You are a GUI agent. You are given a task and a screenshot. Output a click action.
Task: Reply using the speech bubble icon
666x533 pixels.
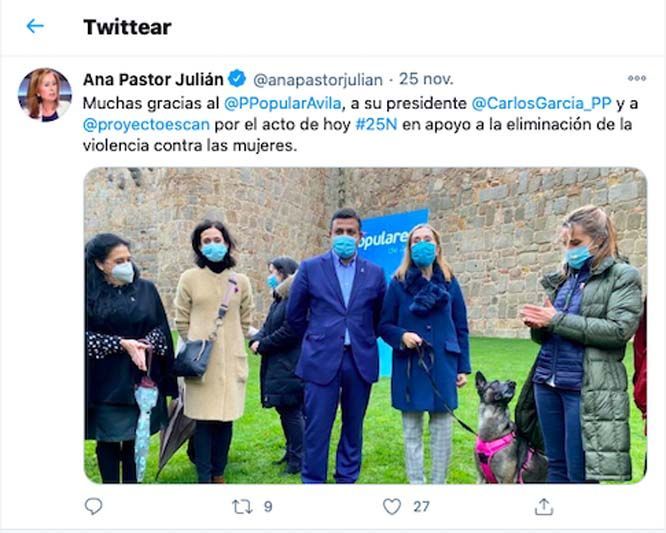click(93, 506)
